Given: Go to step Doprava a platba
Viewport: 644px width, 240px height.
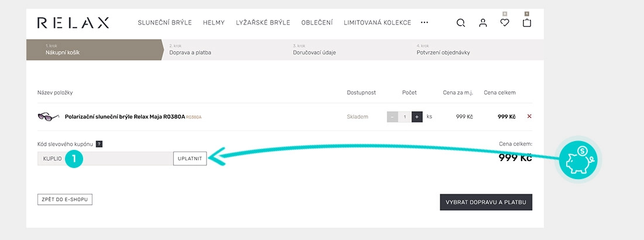Looking at the screenshot, I should [190, 53].
